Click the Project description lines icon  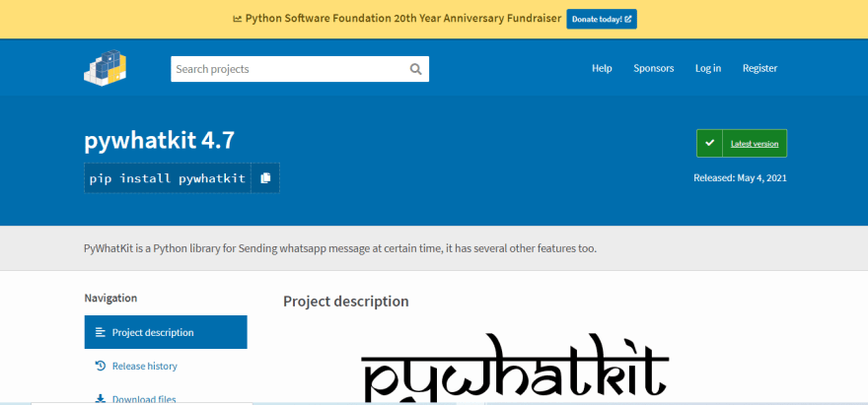101,332
